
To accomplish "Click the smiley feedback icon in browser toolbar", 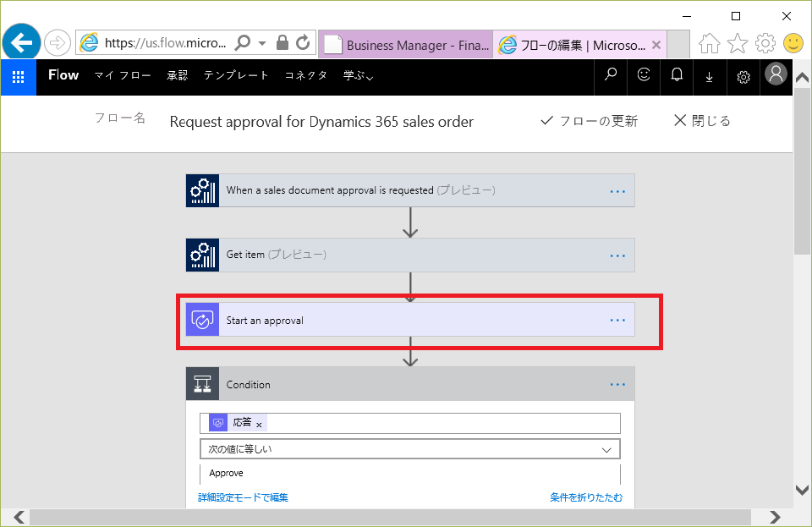I will tap(793, 43).
